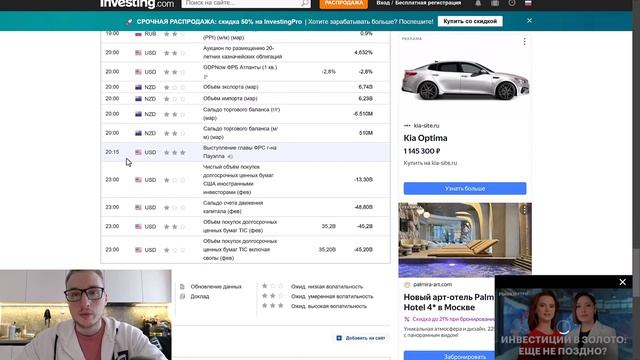Open the orange Распродажа sale button
This screenshot has height=360, width=640.
344,3
